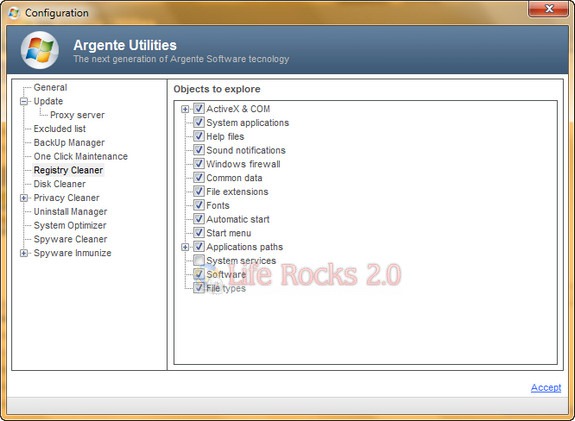Select Spyware Inmunize entry
The image size is (575, 421).
[72, 253]
